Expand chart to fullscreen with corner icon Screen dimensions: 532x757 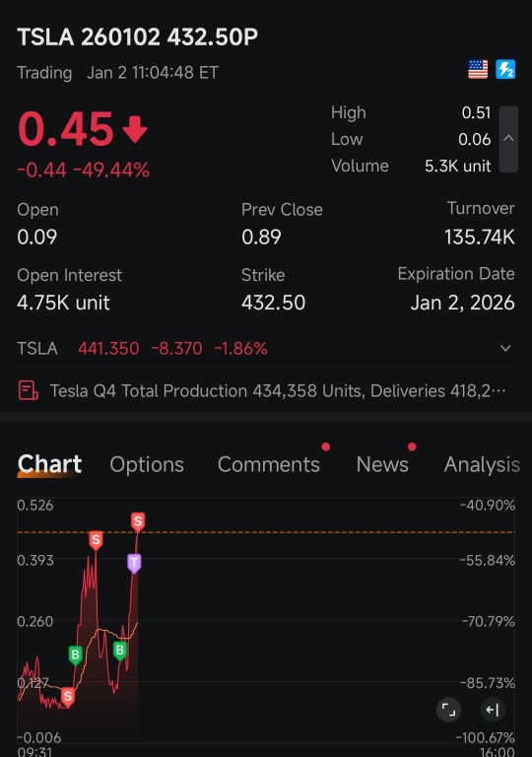click(448, 710)
